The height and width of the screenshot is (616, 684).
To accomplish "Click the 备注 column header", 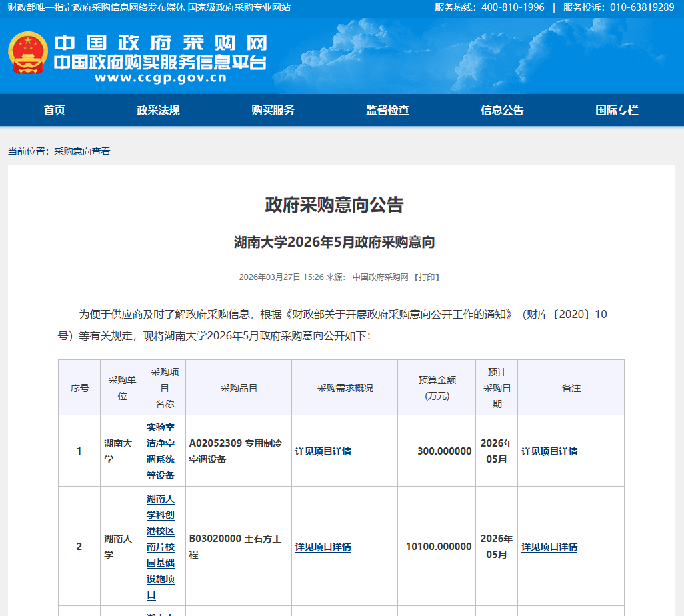I will 571,388.
